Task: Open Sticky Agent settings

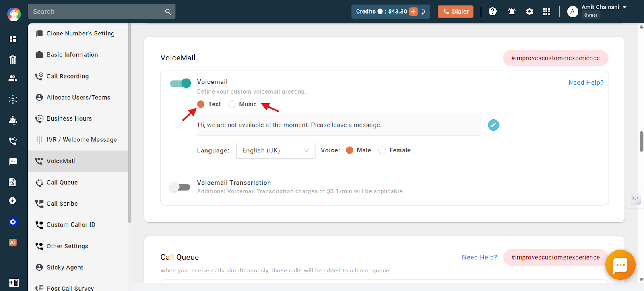Action: (x=78, y=268)
